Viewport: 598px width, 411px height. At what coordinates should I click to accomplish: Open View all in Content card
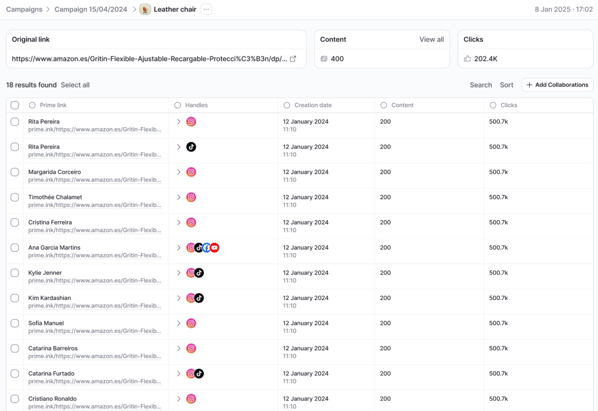point(431,39)
